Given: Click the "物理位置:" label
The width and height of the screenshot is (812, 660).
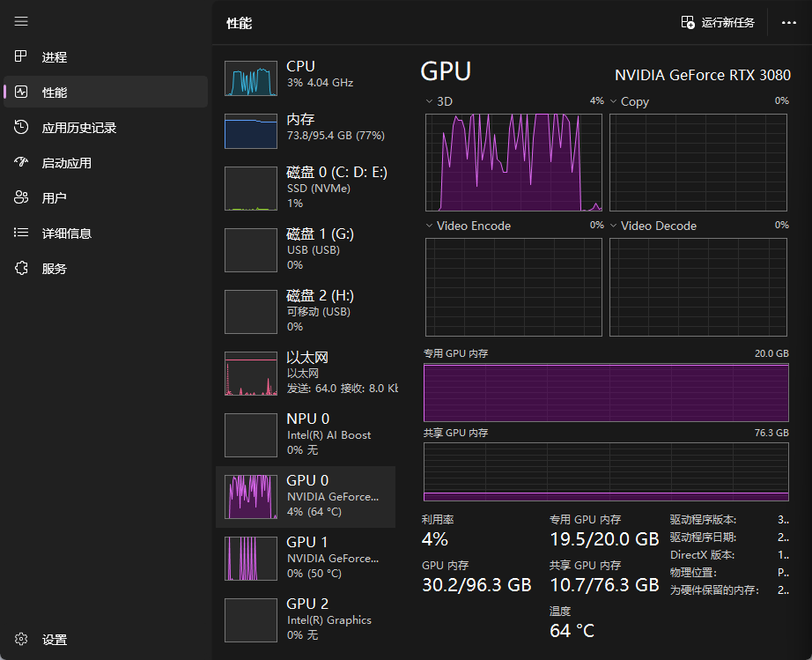Looking at the screenshot, I should [693, 573].
